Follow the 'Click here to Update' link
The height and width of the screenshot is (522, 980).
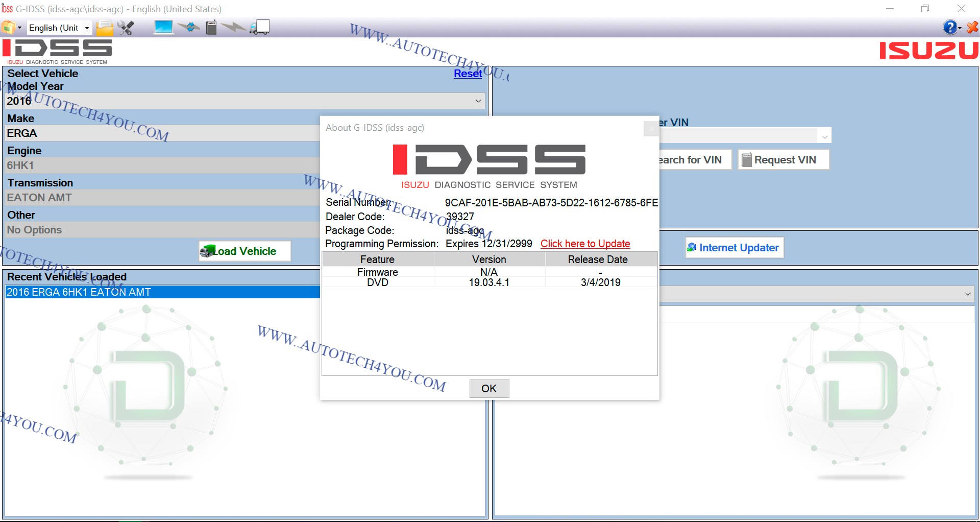click(x=585, y=244)
